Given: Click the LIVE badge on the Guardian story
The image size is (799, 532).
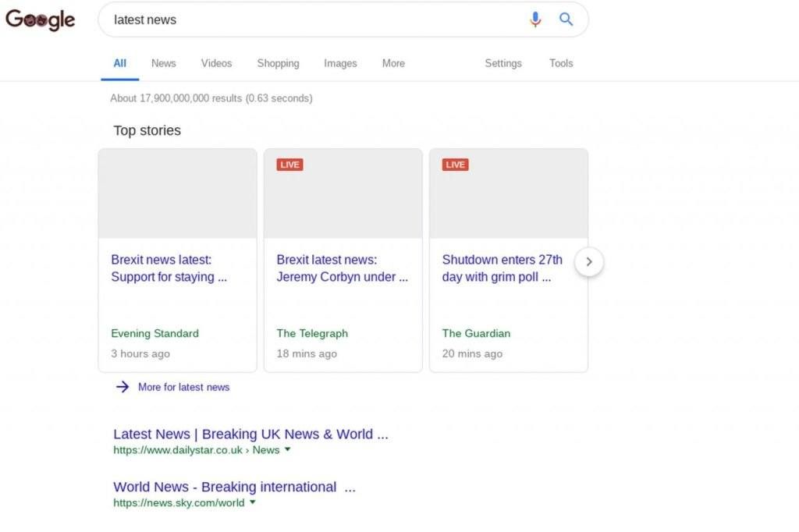Looking at the screenshot, I should (454, 165).
